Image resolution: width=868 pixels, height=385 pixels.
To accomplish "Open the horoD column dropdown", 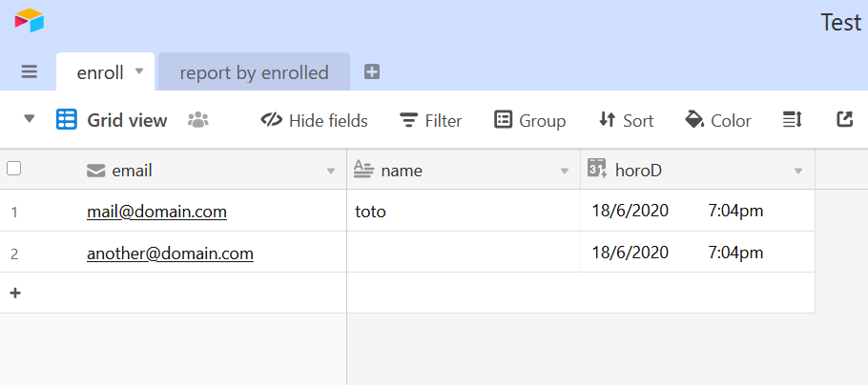I will pos(798,171).
